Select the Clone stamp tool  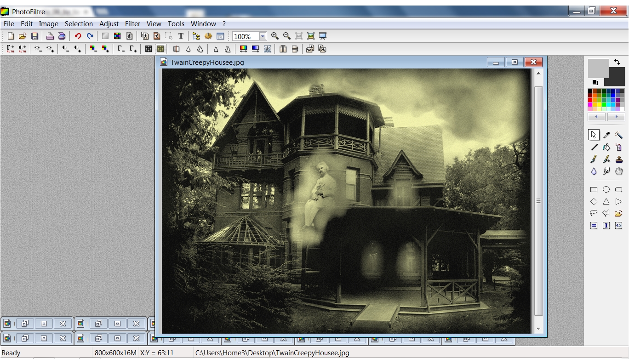click(x=619, y=159)
